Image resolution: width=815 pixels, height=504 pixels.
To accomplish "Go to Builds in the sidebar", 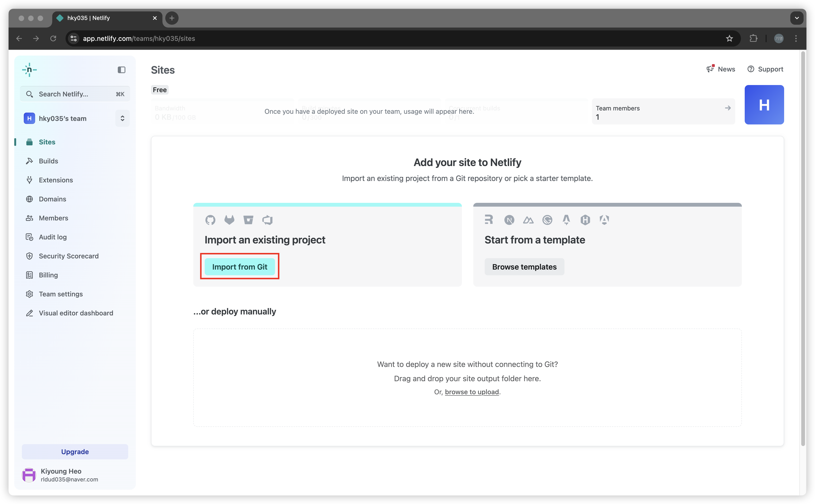I will 48,161.
